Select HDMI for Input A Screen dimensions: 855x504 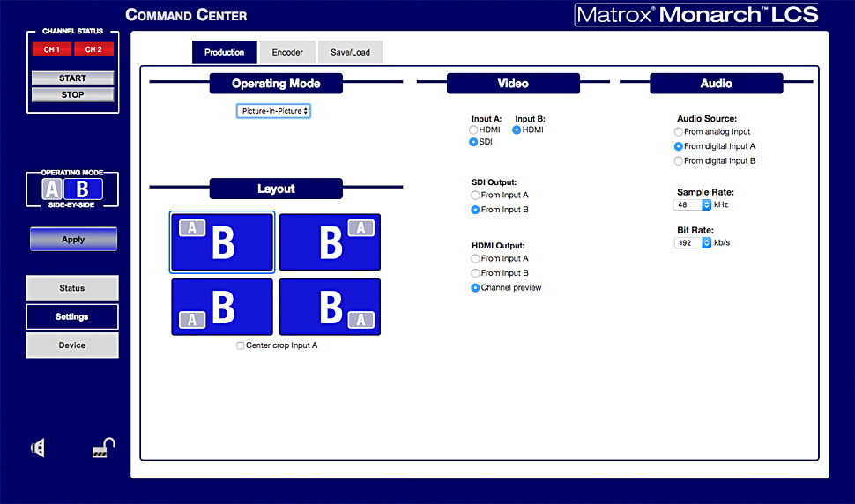coord(473,130)
